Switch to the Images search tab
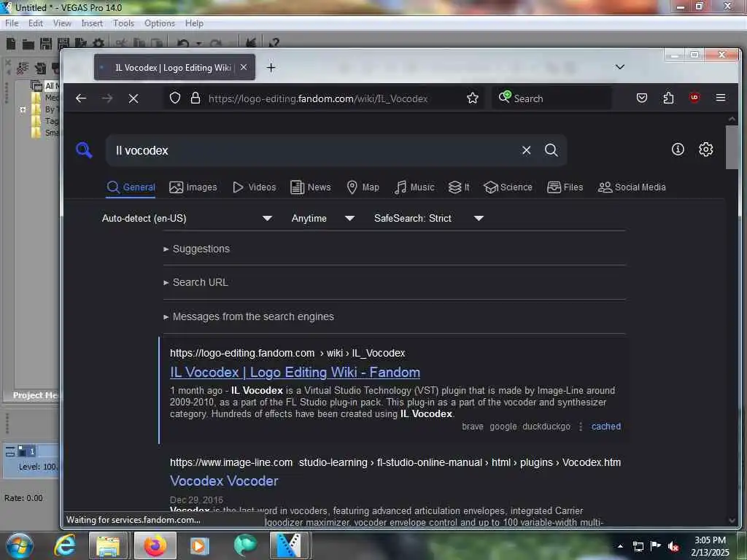 193,187
